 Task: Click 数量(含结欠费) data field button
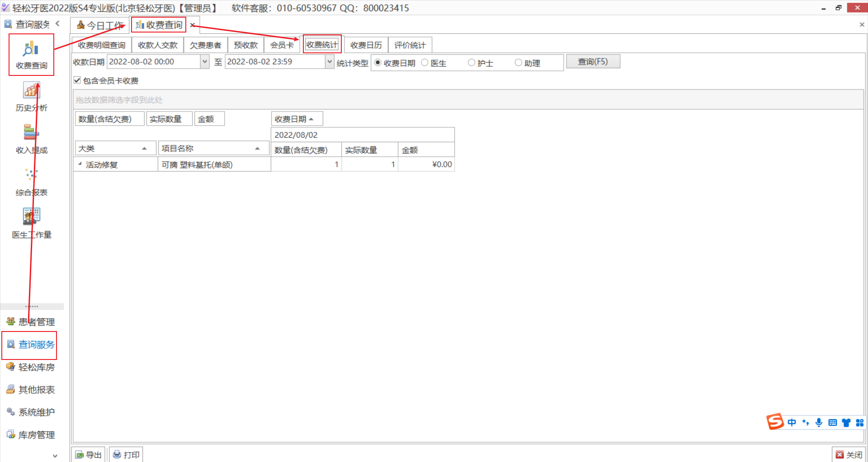click(110, 119)
